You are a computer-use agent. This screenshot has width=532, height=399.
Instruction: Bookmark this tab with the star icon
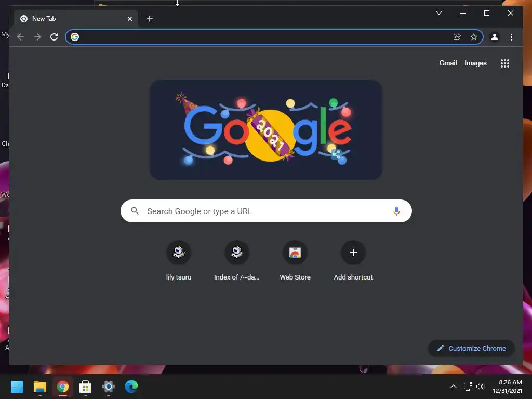pyautogui.click(x=474, y=37)
